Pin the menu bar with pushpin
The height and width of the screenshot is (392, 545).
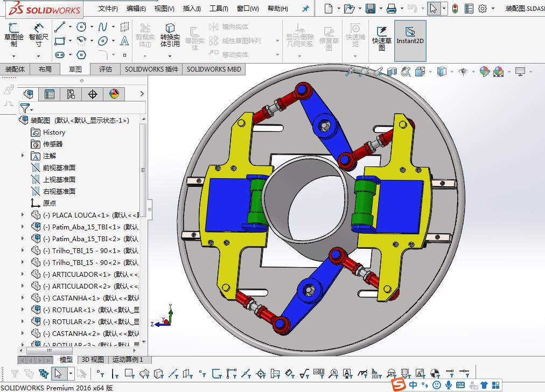pos(306,9)
